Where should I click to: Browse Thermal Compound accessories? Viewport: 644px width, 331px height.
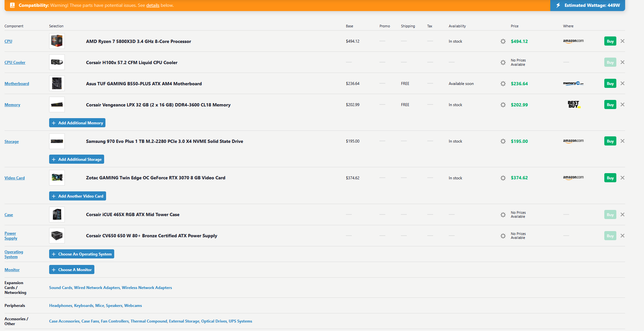pyautogui.click(x=149, y=321)
